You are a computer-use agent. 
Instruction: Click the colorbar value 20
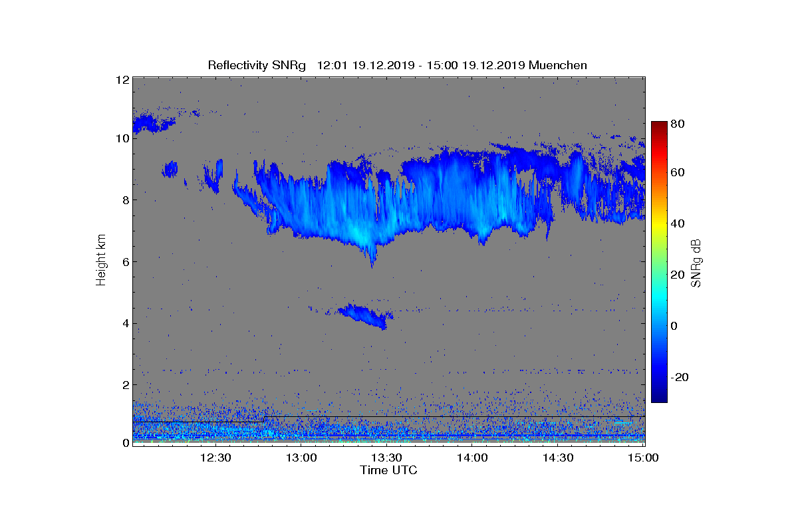679,275
